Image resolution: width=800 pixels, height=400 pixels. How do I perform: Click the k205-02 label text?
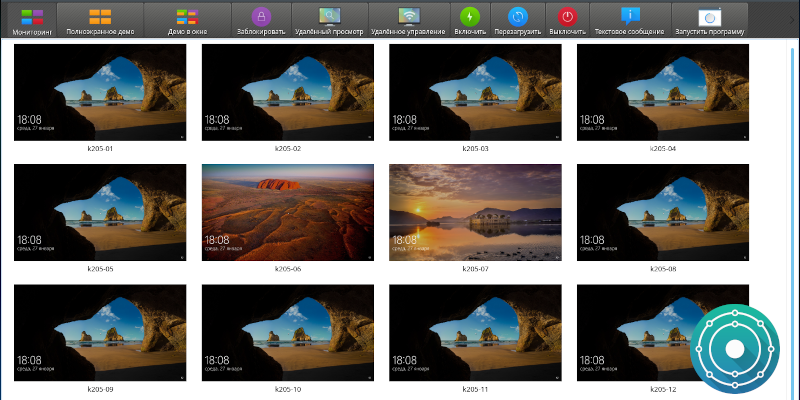pos(288,148)
